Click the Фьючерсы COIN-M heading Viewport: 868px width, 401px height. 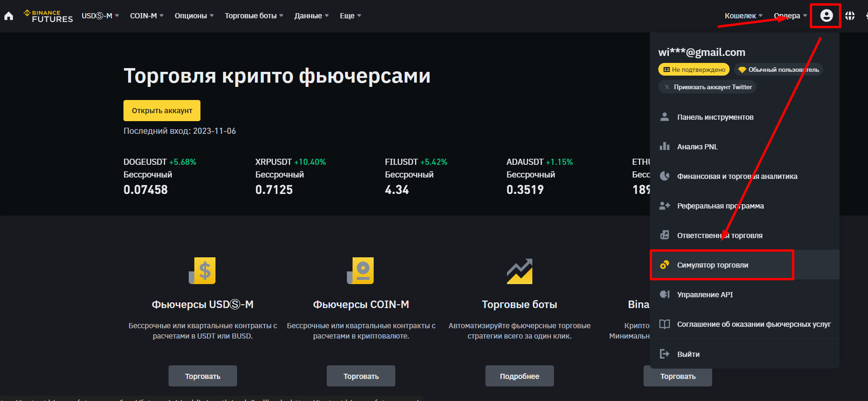pos(361,304)
